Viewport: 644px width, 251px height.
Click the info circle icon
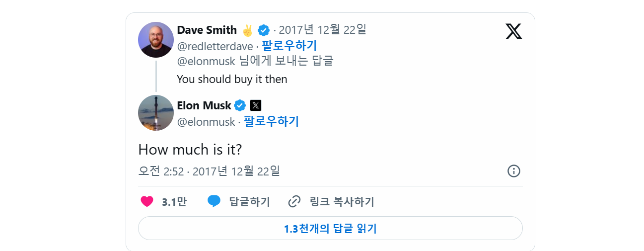click(513, 171)
